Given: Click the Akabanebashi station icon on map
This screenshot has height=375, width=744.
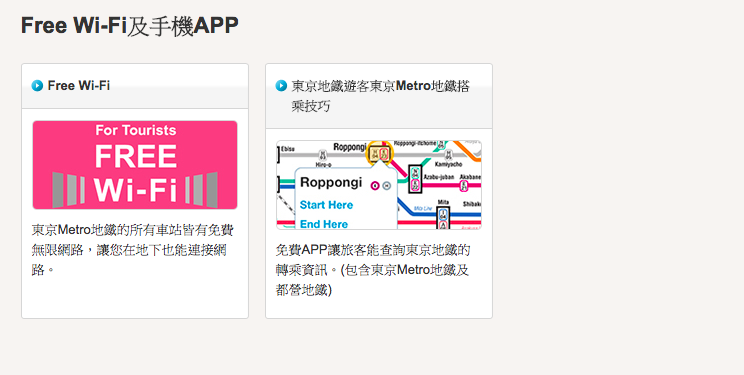Looking at the screenshot, I should tap(464, 186).
